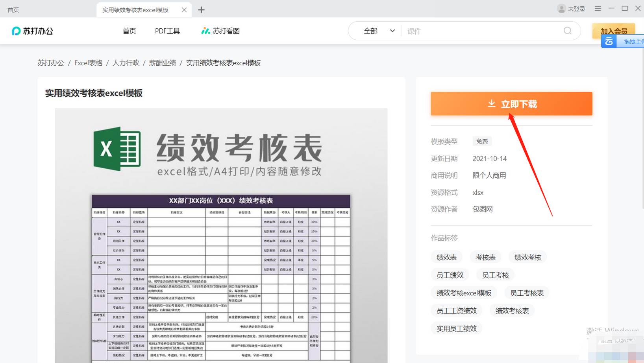Go to 薪酬业绩 breadcrumb link
This screenshot has height=363, width=644.
163,63
